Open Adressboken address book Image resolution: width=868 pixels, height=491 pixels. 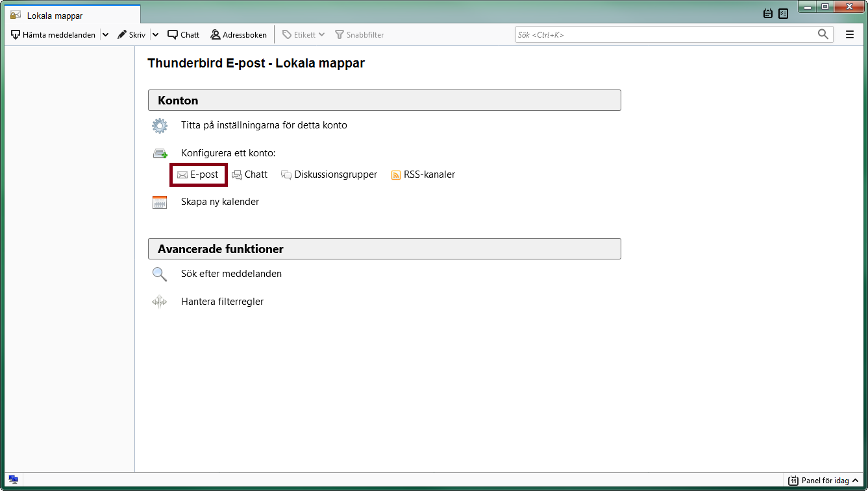point(238,35)
